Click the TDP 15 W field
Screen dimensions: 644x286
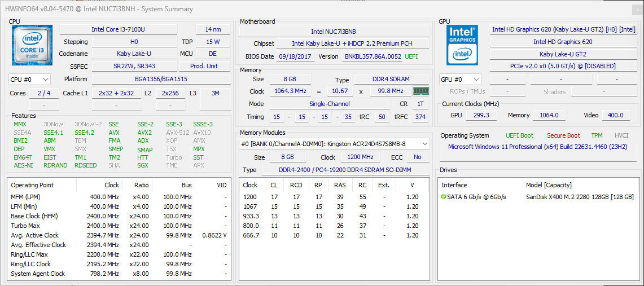pyautogui.click(x=213, y=42)
